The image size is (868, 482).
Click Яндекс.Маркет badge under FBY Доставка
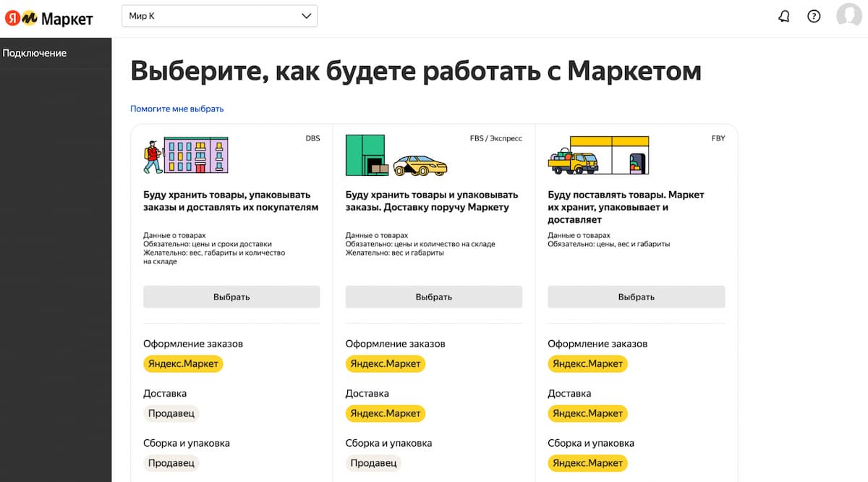[587, 413]
